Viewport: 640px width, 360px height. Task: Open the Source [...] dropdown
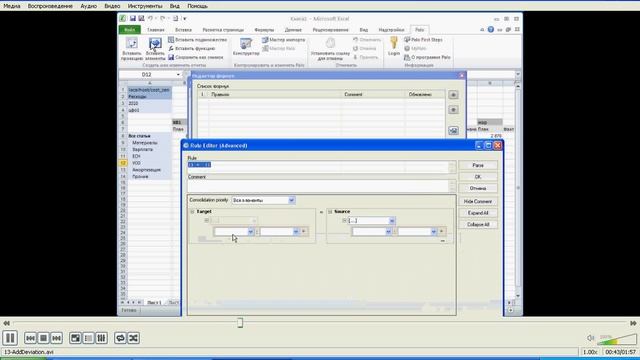392,220
